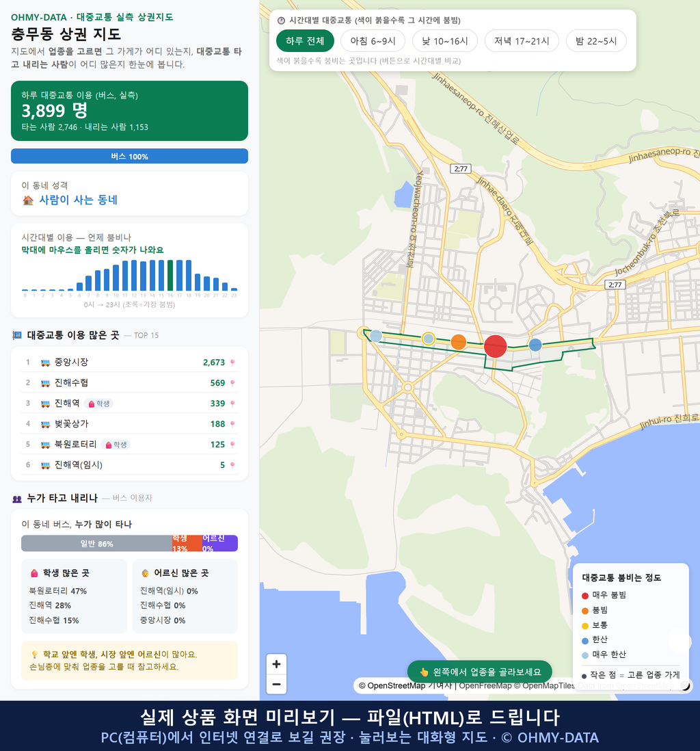Image resolution: width=700 pixels, height=751 pixels.
Task: Select the 하루 전체 time filter
Action: coord(305,41)
